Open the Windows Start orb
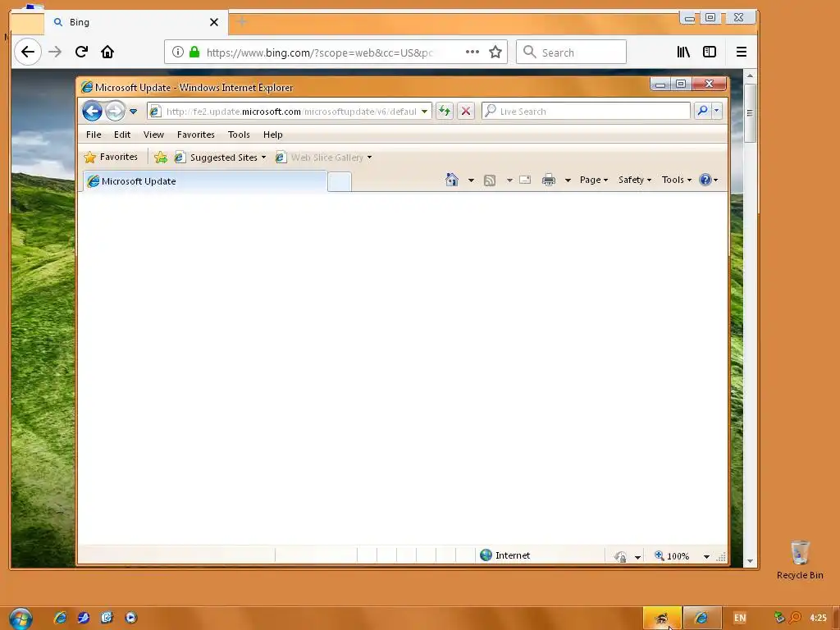 click(x=21, y=619)
